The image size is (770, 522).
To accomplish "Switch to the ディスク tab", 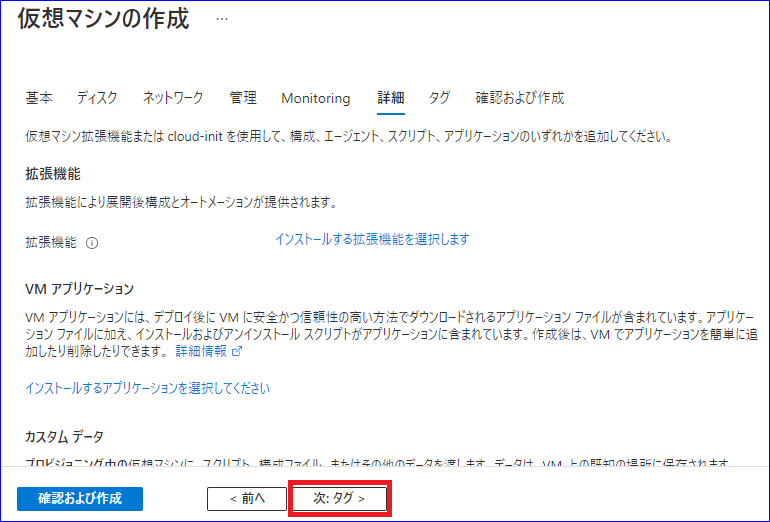I will tap(97, 98).
